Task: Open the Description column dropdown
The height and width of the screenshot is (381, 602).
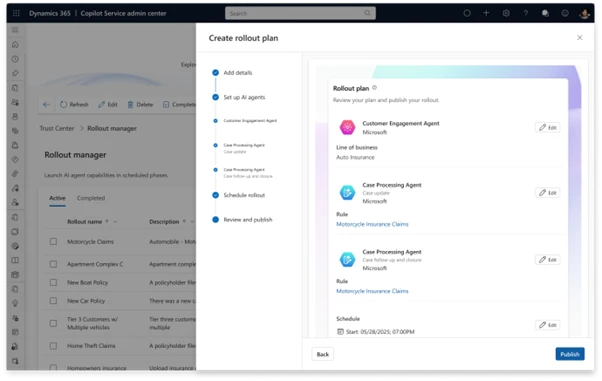Action: pyautogui.click(x=192, y=222)
